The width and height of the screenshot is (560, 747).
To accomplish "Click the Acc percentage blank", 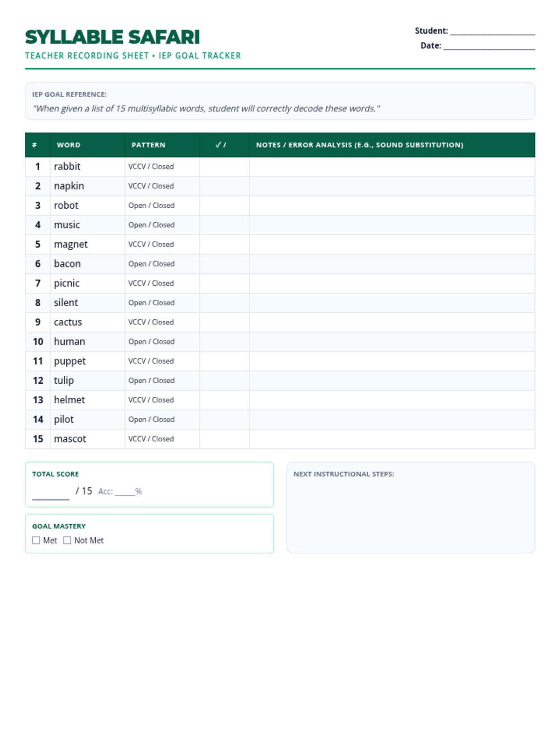I will [125, 492].
